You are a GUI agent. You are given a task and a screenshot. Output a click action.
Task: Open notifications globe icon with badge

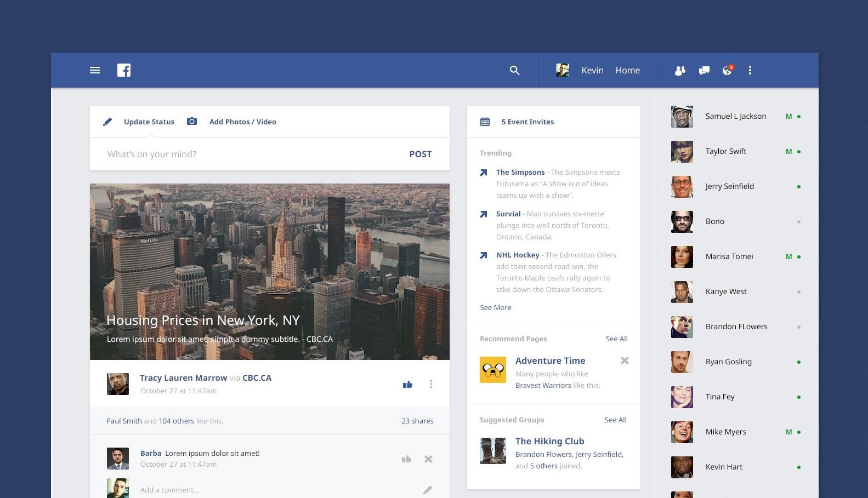tap(728, 70)
